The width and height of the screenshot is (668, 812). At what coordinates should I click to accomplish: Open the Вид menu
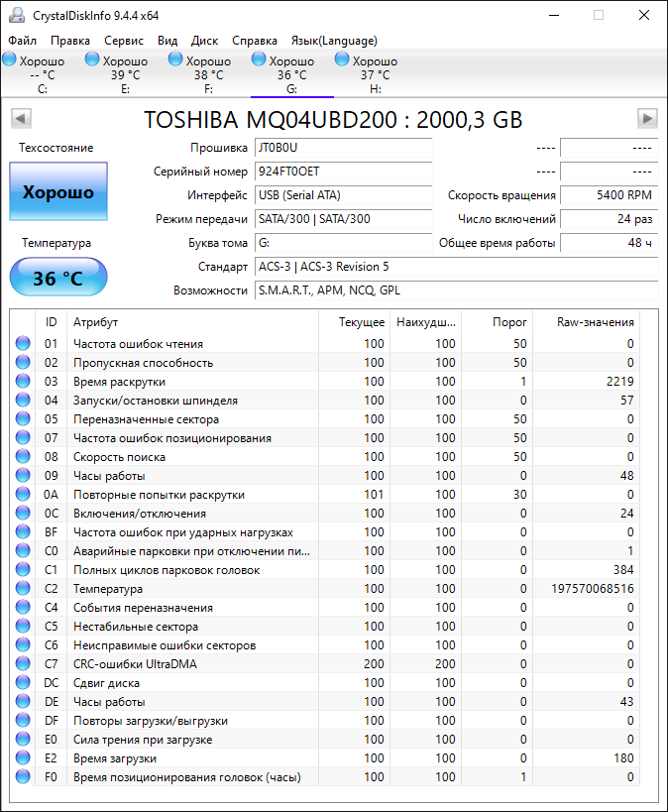[167, 41]
